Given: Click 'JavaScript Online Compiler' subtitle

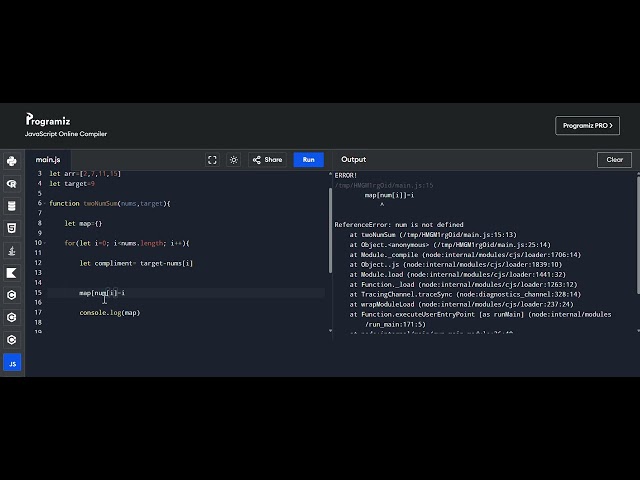Looking at the screenshot, I should (x=66, y=134).
